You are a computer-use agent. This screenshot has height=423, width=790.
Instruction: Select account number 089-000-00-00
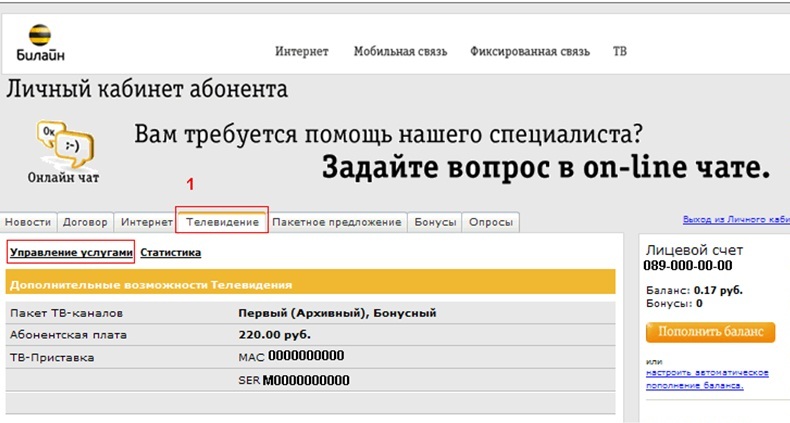click(x=688, y=265)
